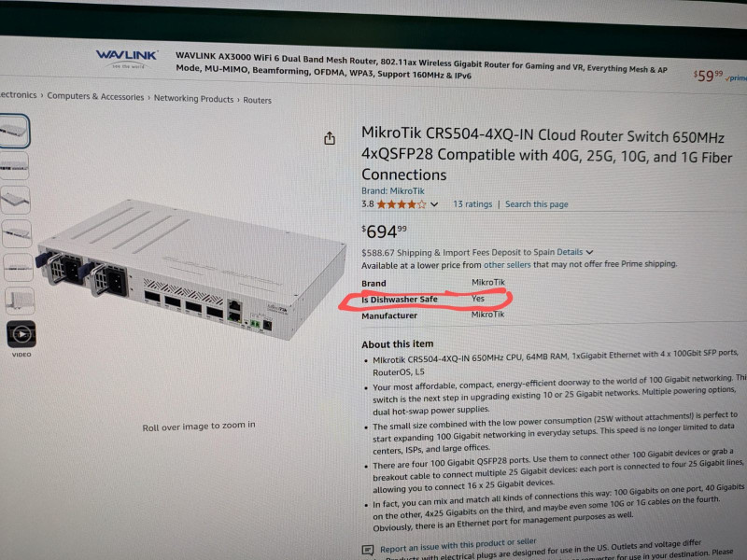Select the sixth product image thumbnail

click(20, 301)
